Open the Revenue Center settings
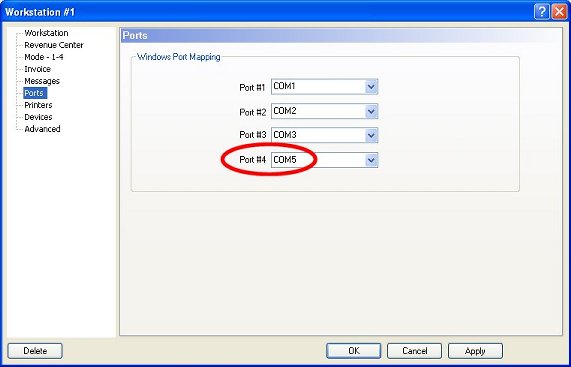The height and width of the screenshot is (367, 571). click(54, 45)
